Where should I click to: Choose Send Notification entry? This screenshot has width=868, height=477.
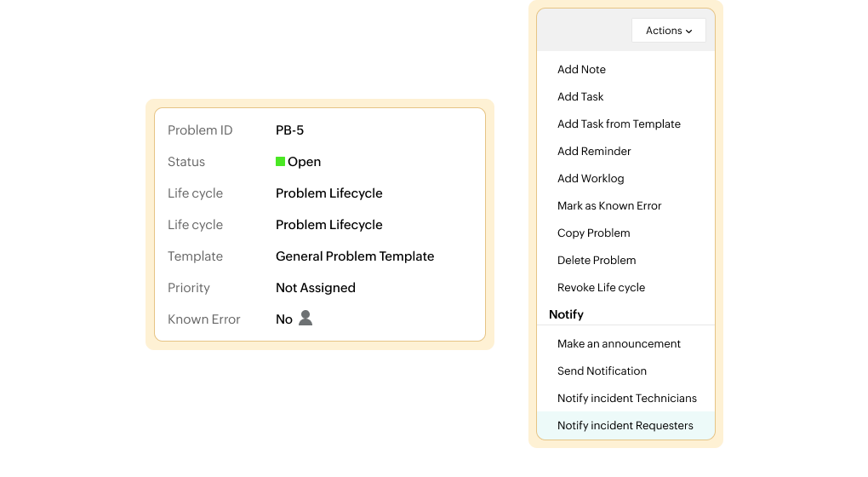(x=602, y=371)
